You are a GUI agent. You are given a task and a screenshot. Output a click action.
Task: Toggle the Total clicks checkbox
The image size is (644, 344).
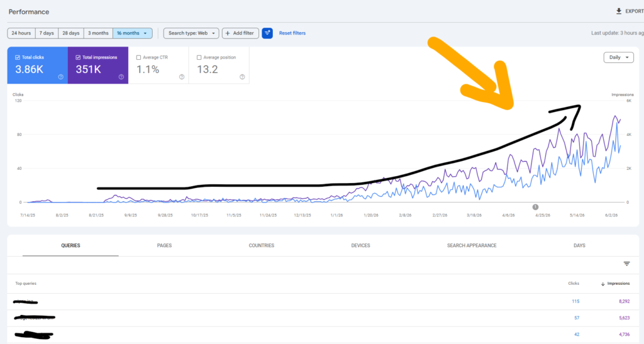17,57
